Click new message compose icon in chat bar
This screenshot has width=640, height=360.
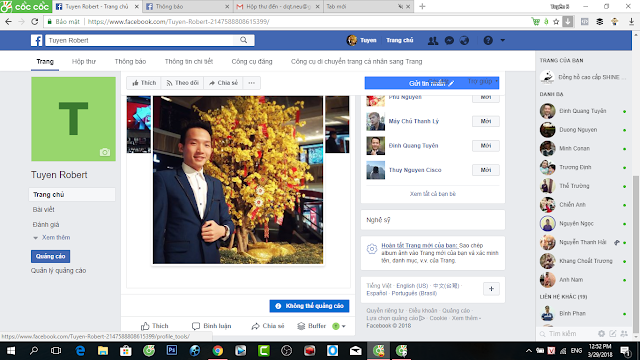point(613,333)
